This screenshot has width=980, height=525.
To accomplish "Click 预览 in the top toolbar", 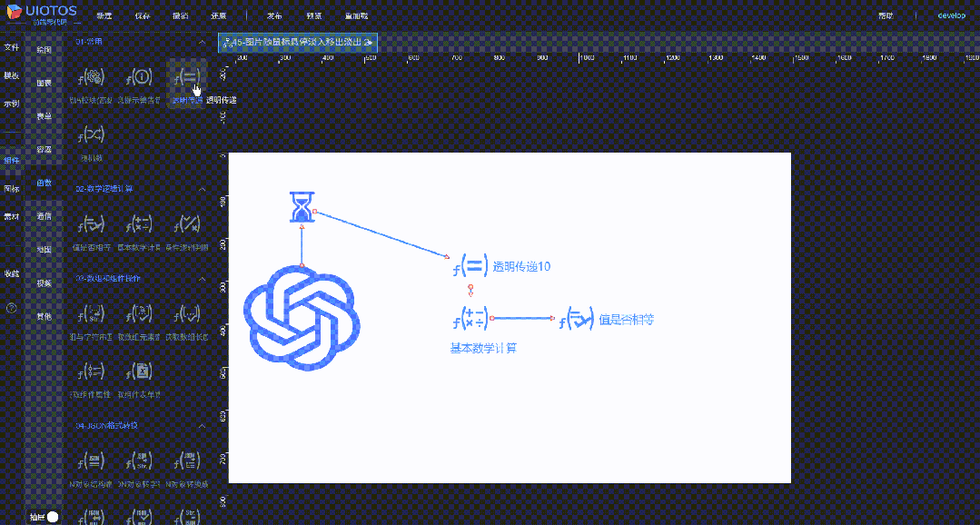I will pos(315,15).
